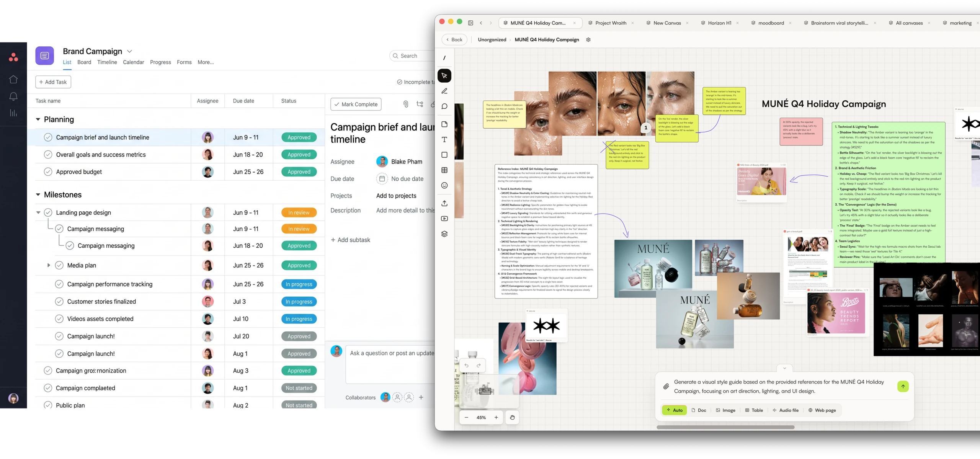
Task: Check off Campaign brief and launch timeline
Action: (x=48, y=137)
